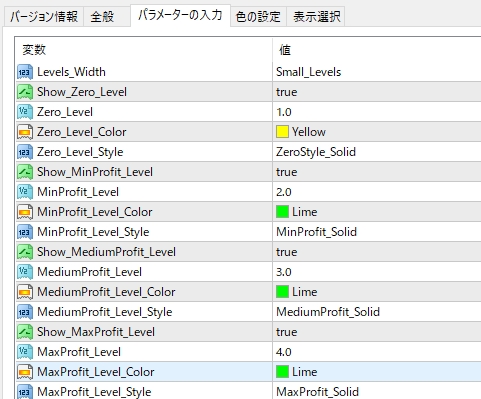Viewport: 481px width, 399px height.
Task: Switch to the 表示選択 tab
Action: (317, 16)
